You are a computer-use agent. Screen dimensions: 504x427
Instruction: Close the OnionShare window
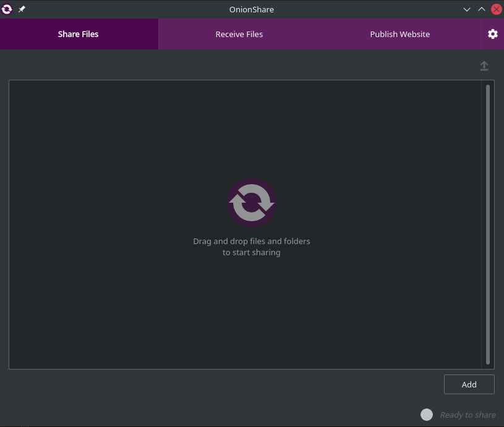coord(497,9)
